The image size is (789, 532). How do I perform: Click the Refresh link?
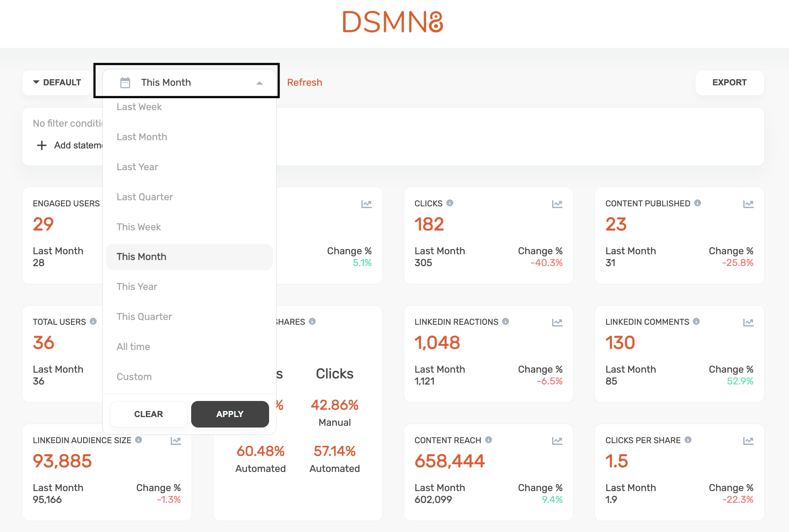(x=305, y=82)
